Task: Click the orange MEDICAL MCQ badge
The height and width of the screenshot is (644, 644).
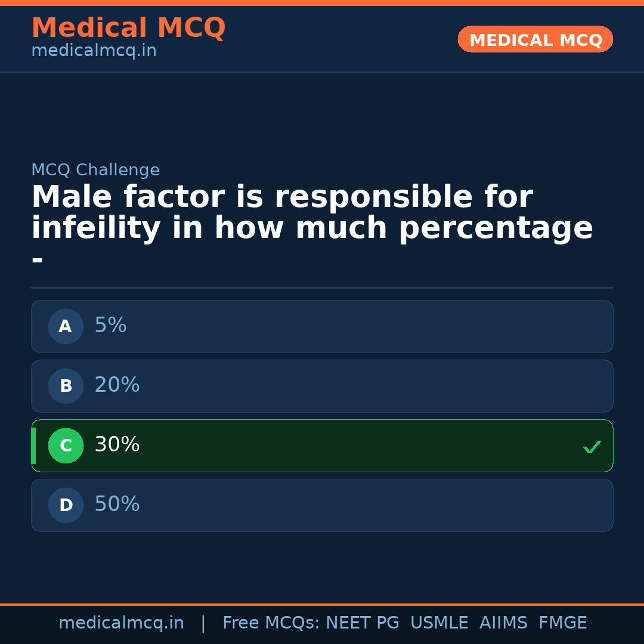Action: [535, 39]
